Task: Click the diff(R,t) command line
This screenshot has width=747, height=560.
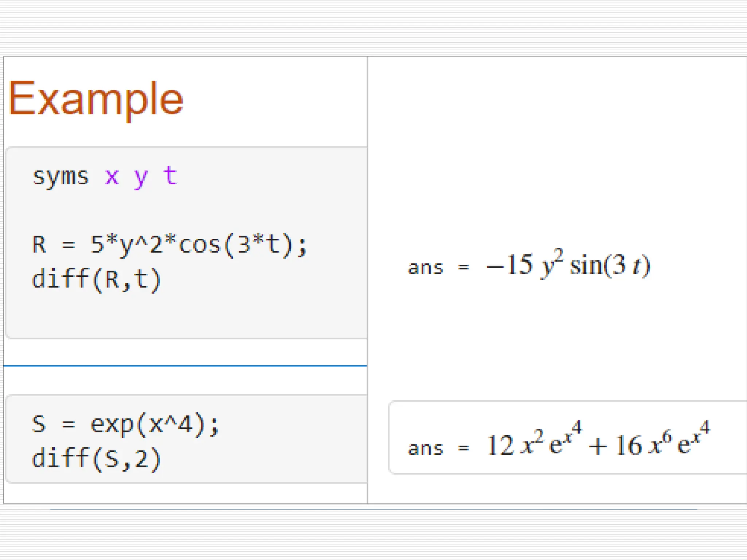Action: pos(97,280)
